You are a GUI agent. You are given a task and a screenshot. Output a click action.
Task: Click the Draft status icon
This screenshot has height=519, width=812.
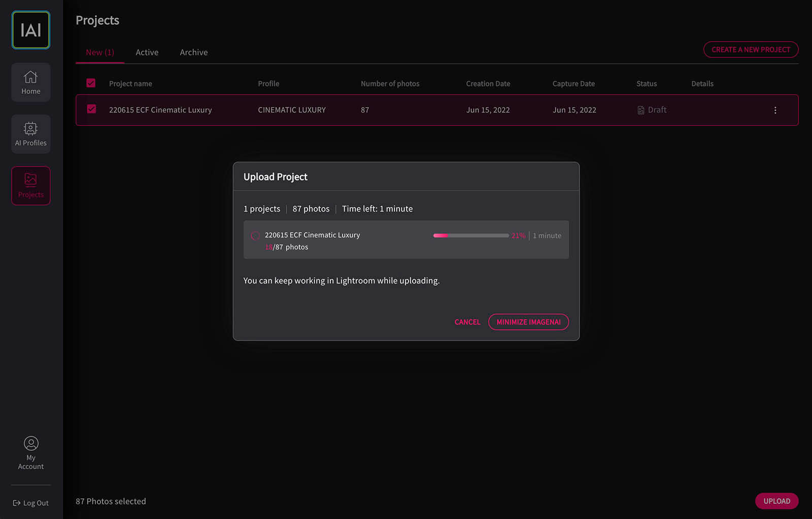click(641, 110)
